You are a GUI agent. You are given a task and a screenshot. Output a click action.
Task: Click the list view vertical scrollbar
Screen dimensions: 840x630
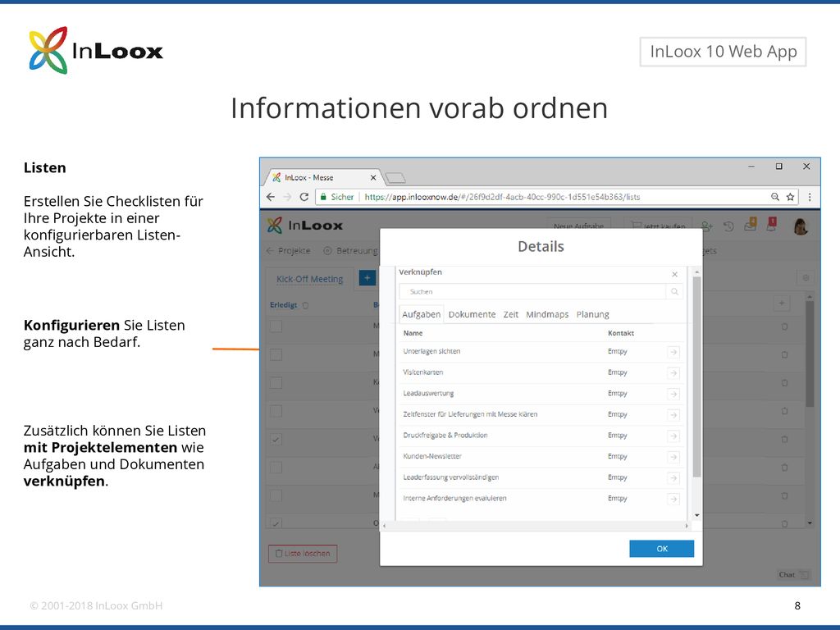810,354
